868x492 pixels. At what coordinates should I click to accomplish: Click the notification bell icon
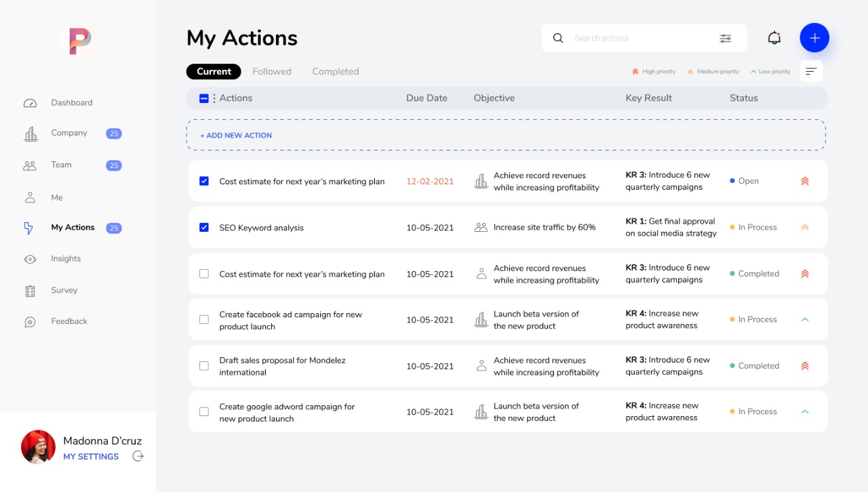[774, 38]
